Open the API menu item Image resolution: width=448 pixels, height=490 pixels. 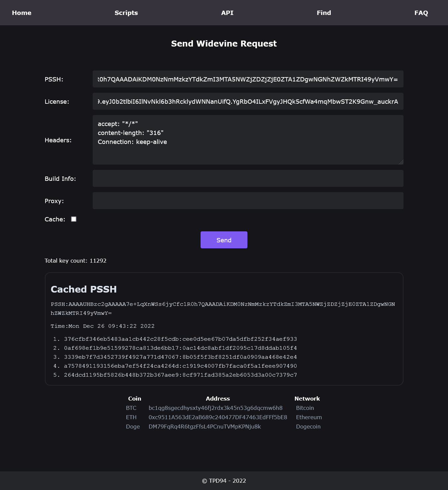227,13
